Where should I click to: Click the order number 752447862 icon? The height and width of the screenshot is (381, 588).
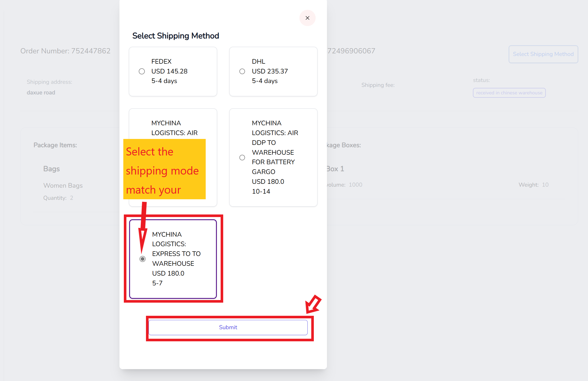pyautogui.click(x=65, y=51)
